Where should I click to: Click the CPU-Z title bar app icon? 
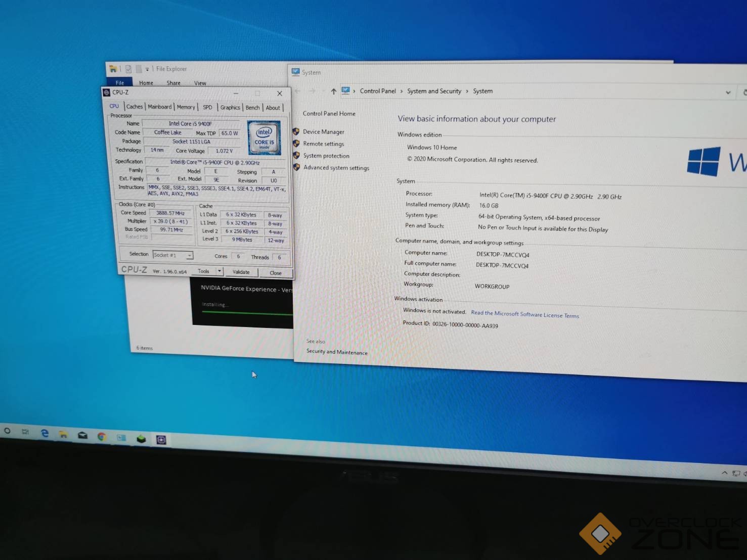(106, 92)
